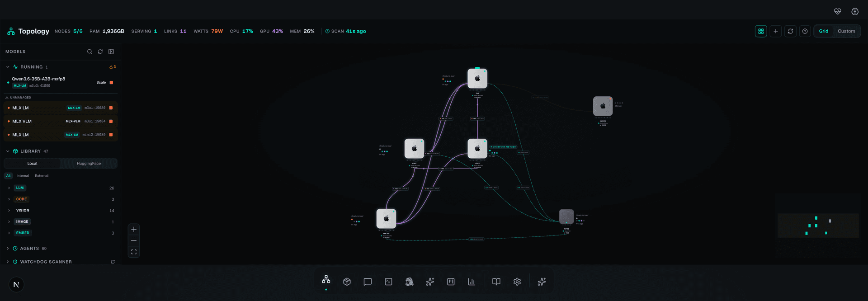The image size is (868, 301).
Task: Collapse the Library section
Action: 8,151
